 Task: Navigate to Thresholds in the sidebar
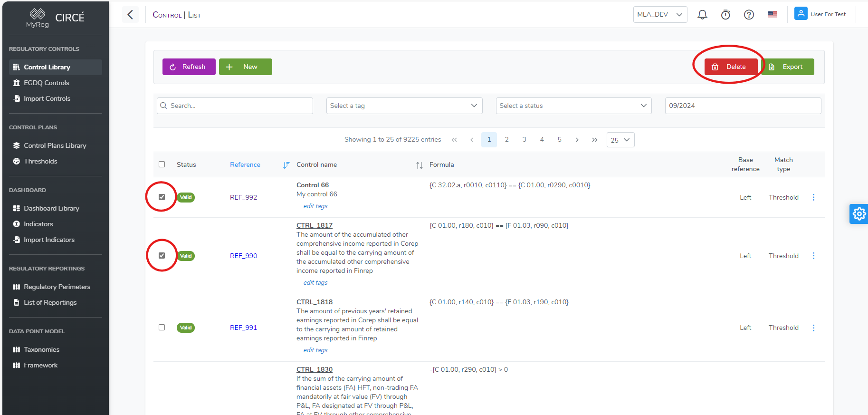pyautogui.click(x=40, y=161)
